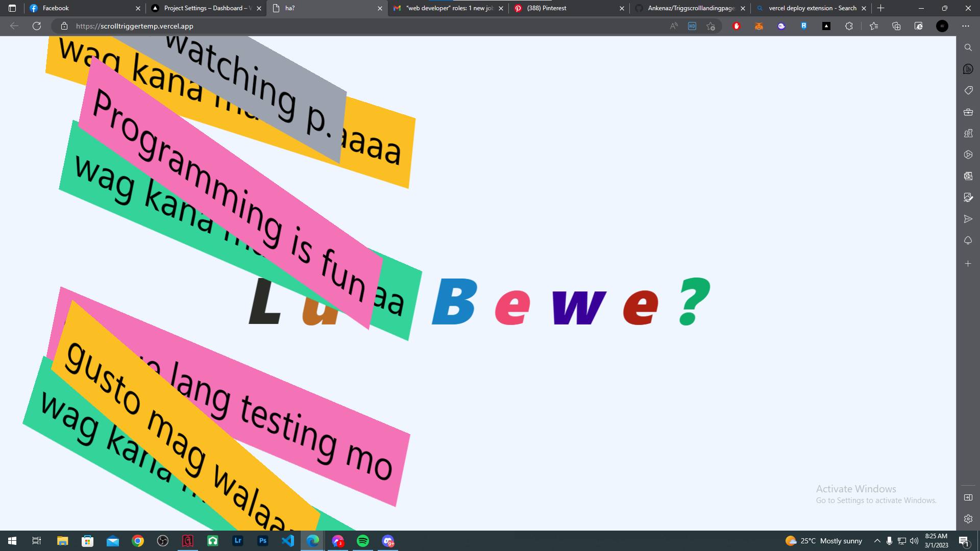The width and height of the screenshot is (980, 551).
Task: Open sidebar search tool
Action: 968,47
